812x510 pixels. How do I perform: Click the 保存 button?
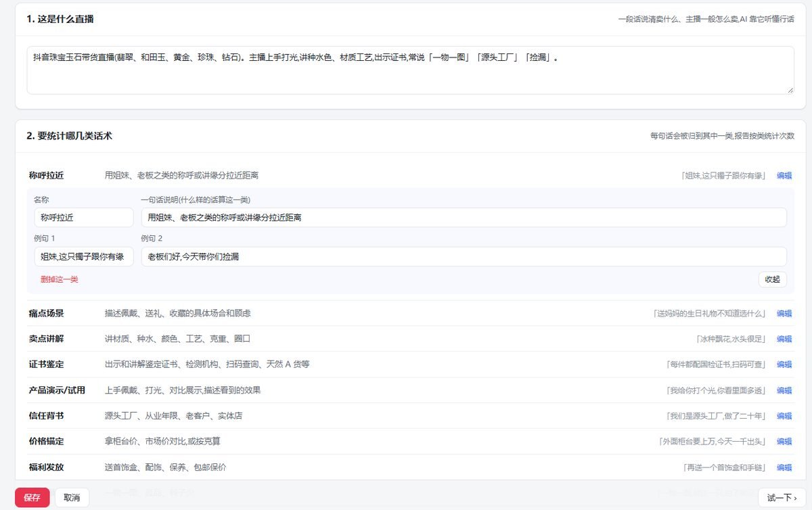pyautogui.click(x=32, y=498)
